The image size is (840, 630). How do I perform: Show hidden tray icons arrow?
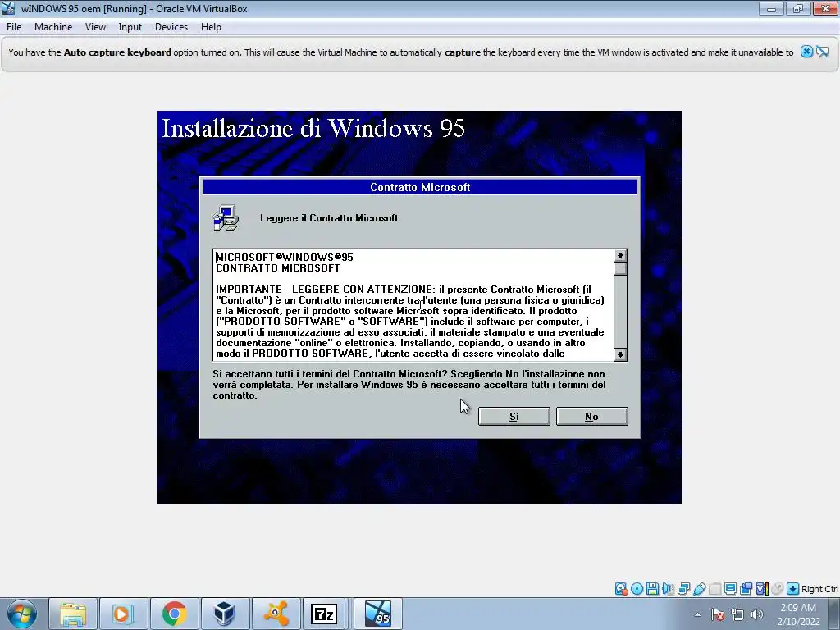(x=697, y=614)
